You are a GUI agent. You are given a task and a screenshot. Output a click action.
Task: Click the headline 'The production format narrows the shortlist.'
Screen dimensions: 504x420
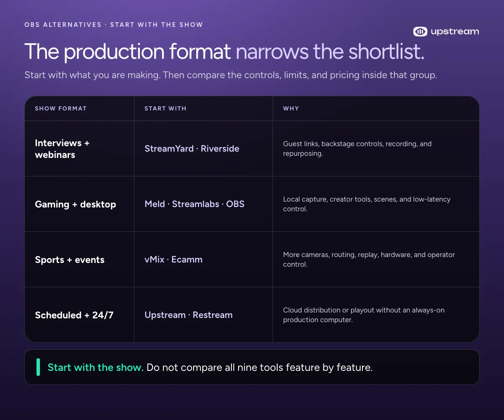[224, 52]
